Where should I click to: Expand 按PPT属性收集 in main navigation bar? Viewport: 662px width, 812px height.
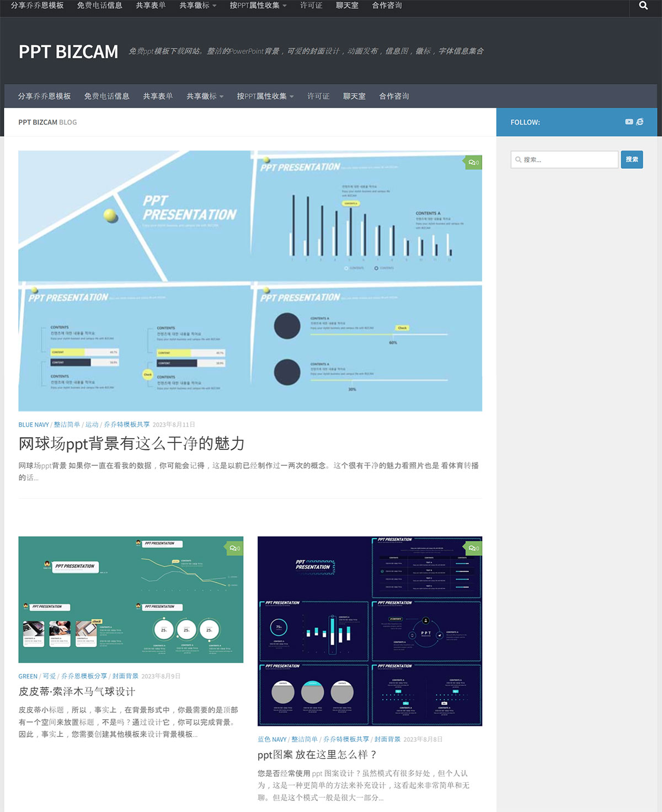(265, 96)
